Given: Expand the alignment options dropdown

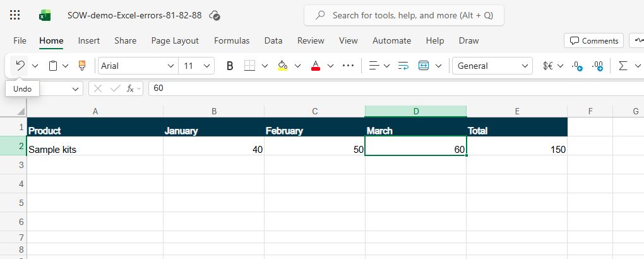Looking at the screenshot, I should (x=386, y=66).
